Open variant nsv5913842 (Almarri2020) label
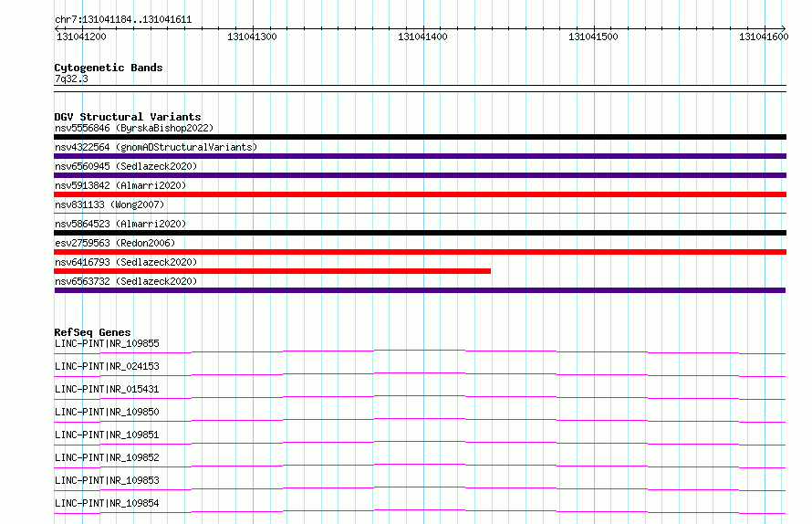Image resolution: width=812 pixels, height=524 pixels. pyautogui.click(x=120, y=185)
